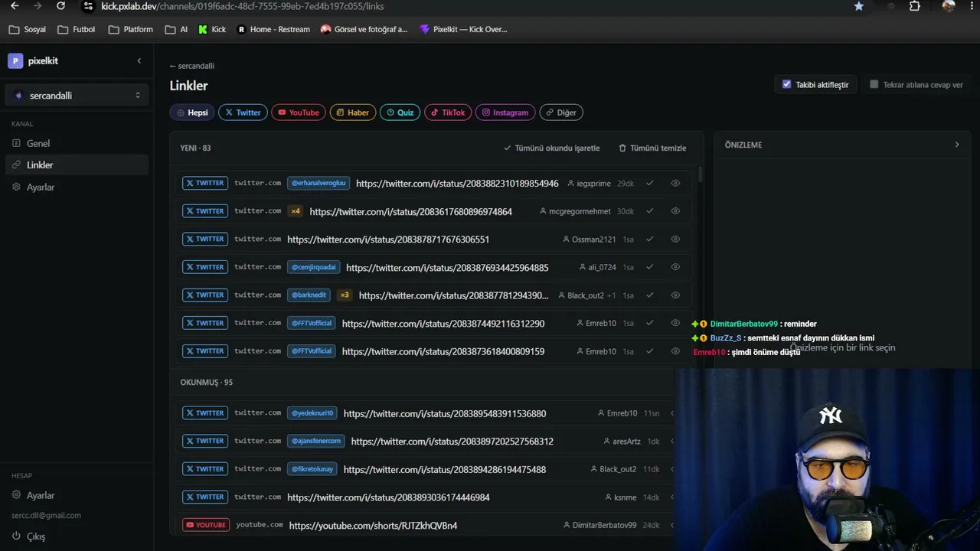Filter links by the Twitter chip
The image size is (980, 551).
point(243,112)
